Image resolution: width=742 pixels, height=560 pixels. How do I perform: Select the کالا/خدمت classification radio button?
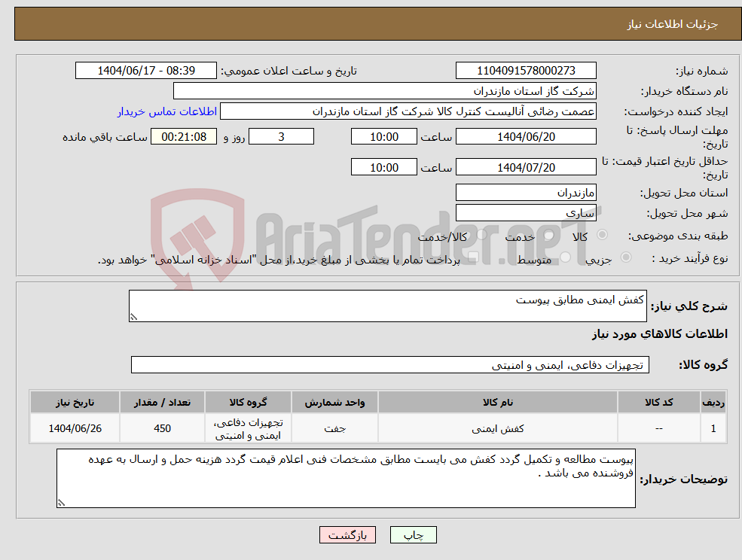coord(482,236)
